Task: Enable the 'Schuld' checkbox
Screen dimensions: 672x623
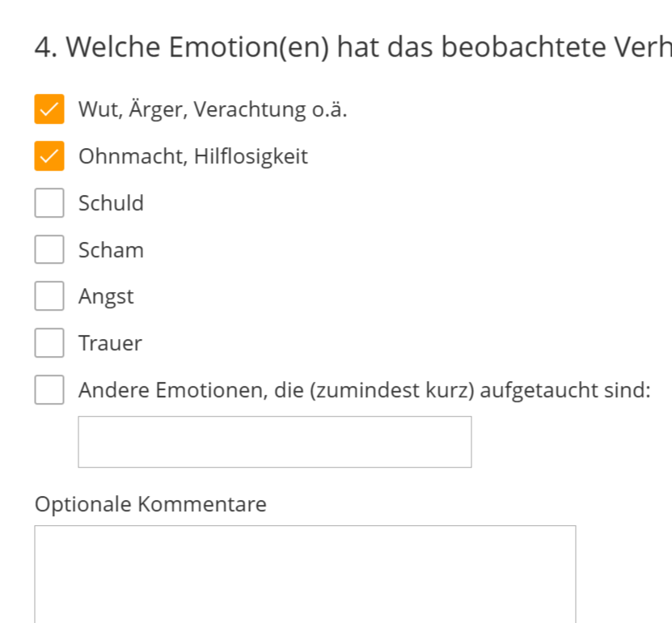Action: point(49,203)
